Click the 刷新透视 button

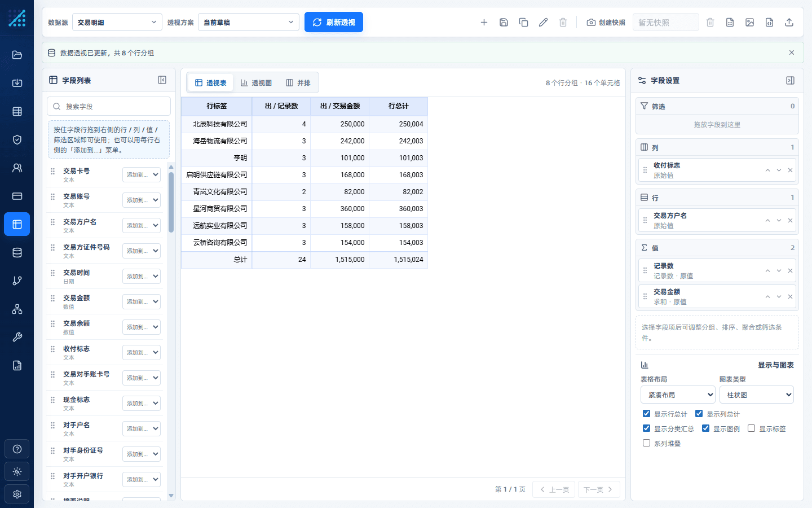pyautogui.click(x=334, y=22)
